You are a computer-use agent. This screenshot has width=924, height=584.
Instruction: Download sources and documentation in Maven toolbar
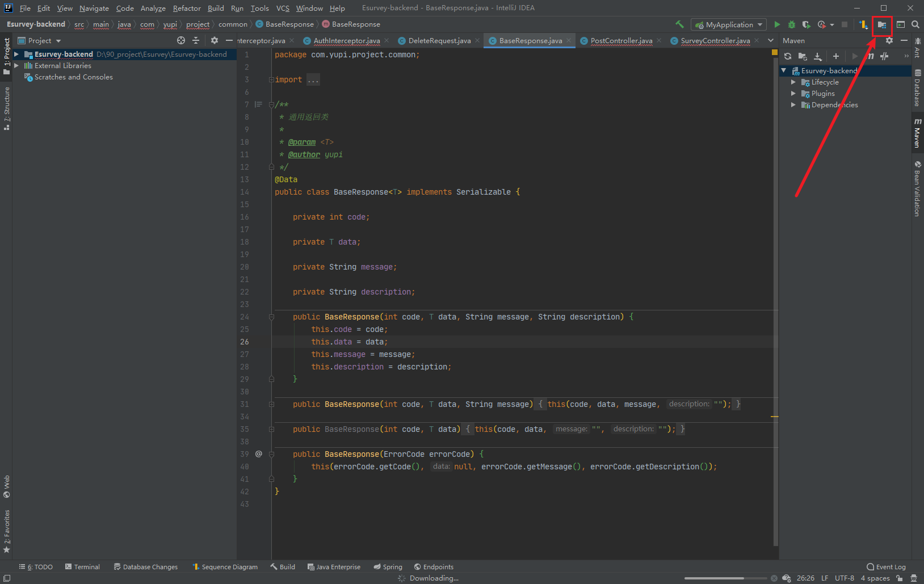(818, 56)
